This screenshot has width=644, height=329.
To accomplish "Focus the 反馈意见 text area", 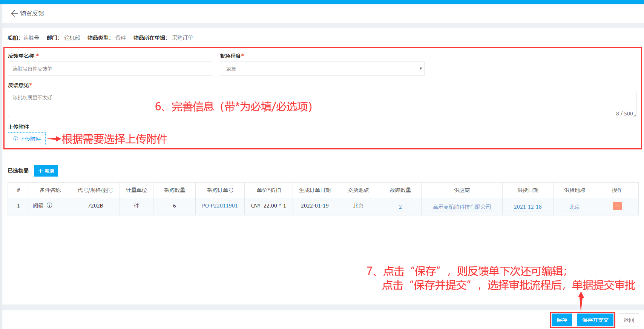I will (x=322, y=104).
